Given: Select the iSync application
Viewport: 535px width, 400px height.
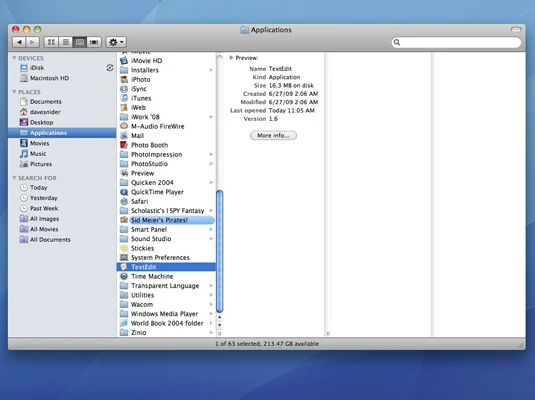Looking at the screenshot, I should 167,89.
